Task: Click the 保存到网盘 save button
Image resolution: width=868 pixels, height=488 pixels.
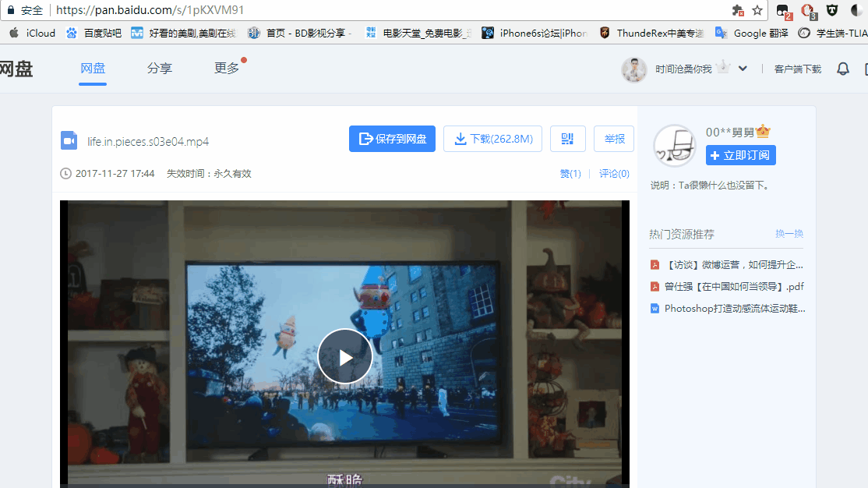Action: (x=392, y=138)
